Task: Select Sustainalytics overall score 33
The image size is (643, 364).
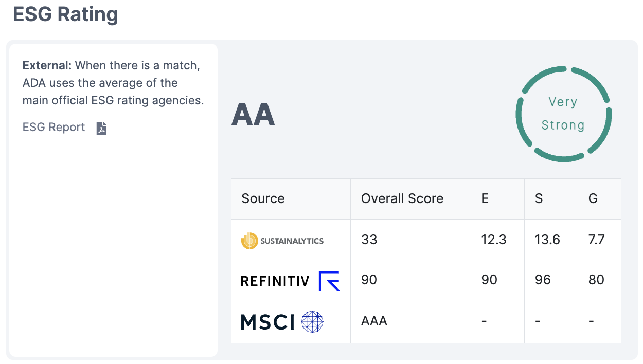Action: point(369,240)
